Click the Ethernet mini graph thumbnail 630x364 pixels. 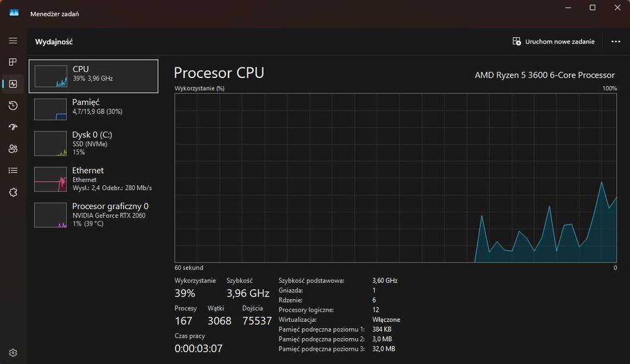tap(50, 179)
